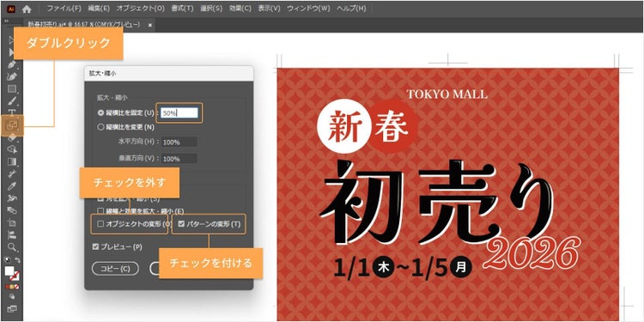
Task: Select the Scale tool
Action: point(12,125)
